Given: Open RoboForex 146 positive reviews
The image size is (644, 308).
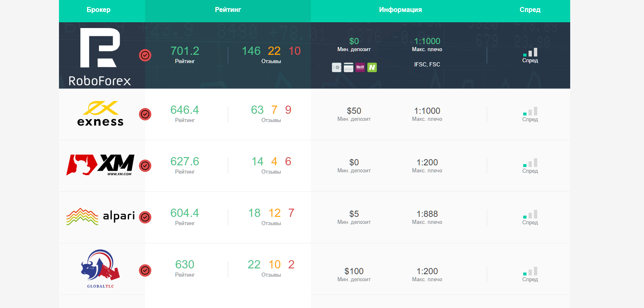Looking at the screenshot, I should point(251,51).
